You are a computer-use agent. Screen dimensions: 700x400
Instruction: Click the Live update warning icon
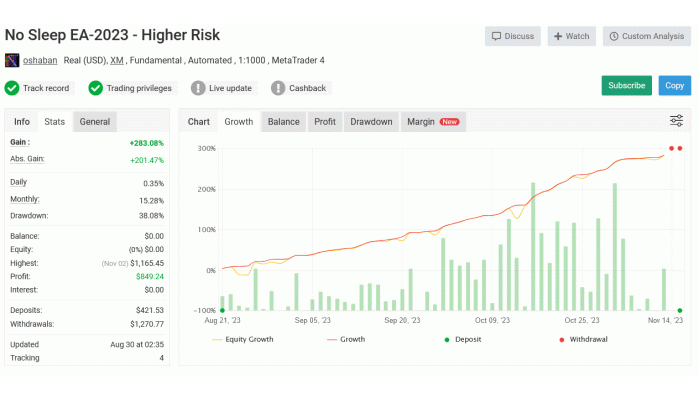click(x=199, y=88)
